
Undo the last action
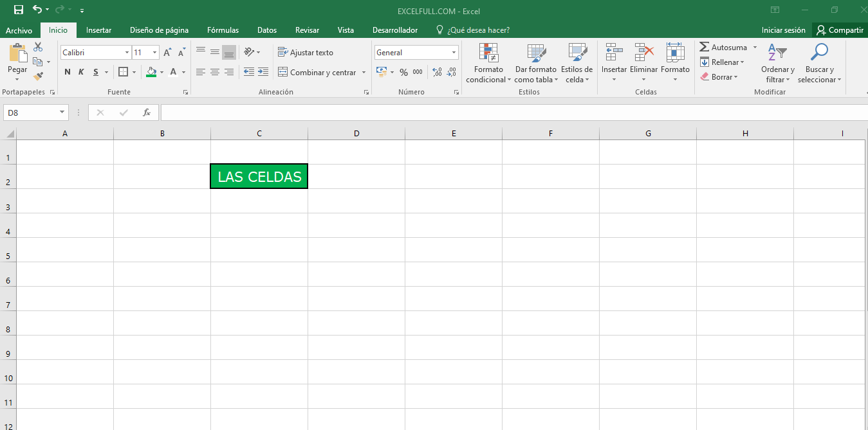[37, 10]
